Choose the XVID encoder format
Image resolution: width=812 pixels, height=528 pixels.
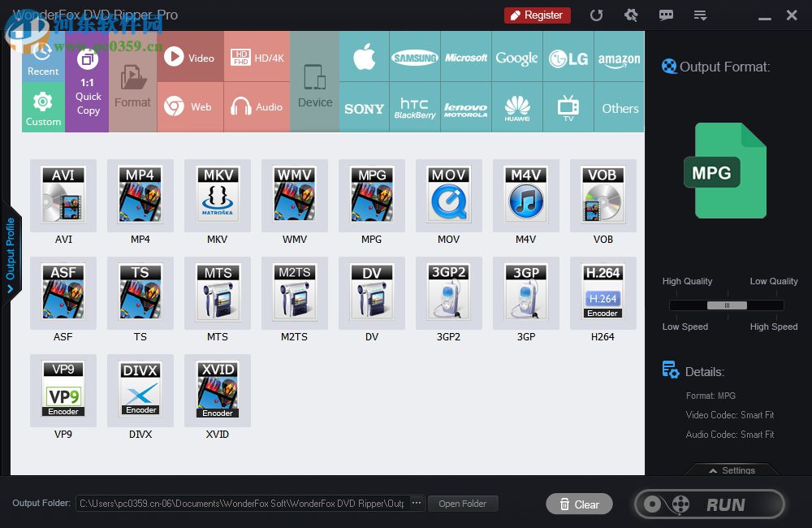[x=218, y=390]
